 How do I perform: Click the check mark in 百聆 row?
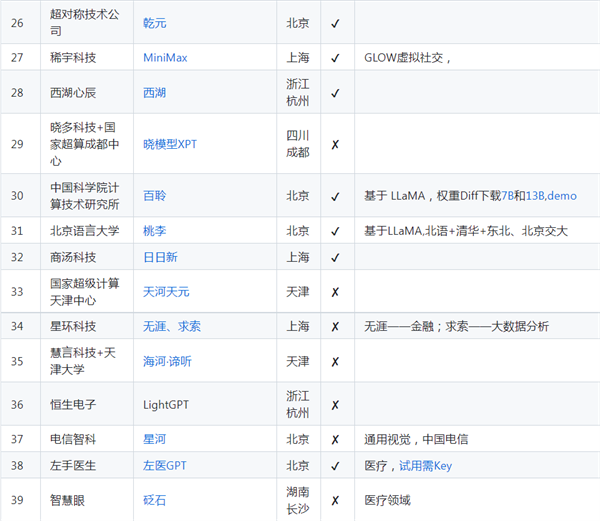pos(335,196)
